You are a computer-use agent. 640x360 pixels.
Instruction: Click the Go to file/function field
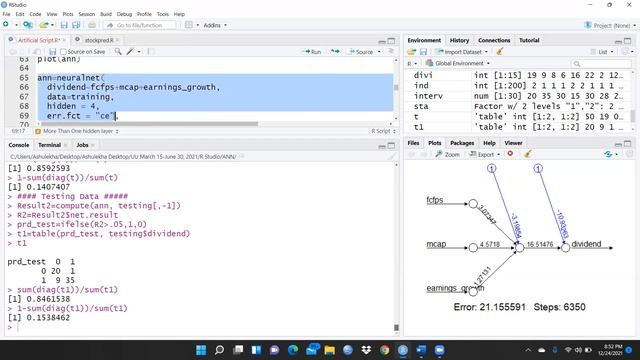coord(140,25)
